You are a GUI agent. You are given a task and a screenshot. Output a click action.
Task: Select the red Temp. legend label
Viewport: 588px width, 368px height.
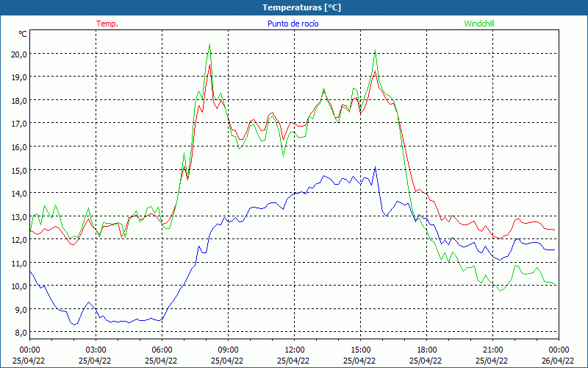(x=107, y=24)
